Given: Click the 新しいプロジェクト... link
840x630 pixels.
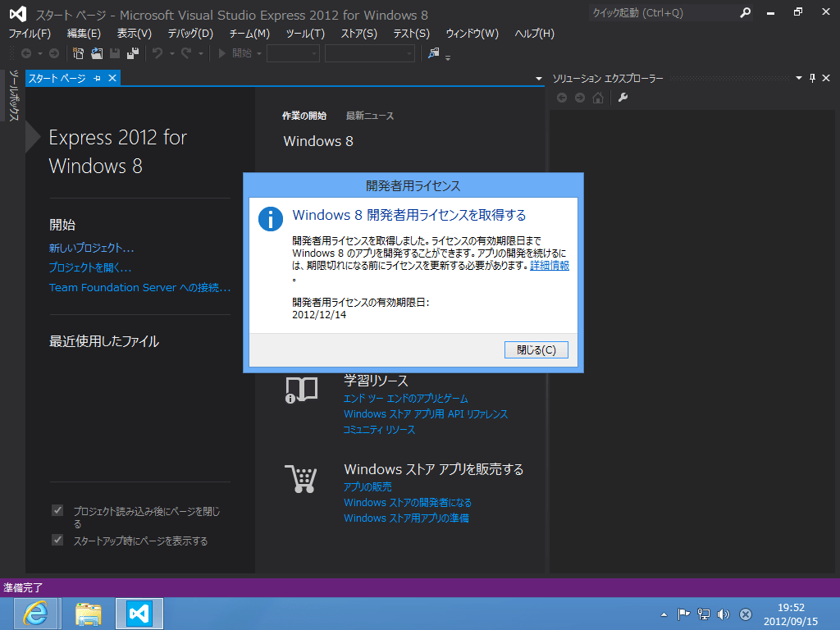Looking at the screenshot, I should (x=92, y=248).
